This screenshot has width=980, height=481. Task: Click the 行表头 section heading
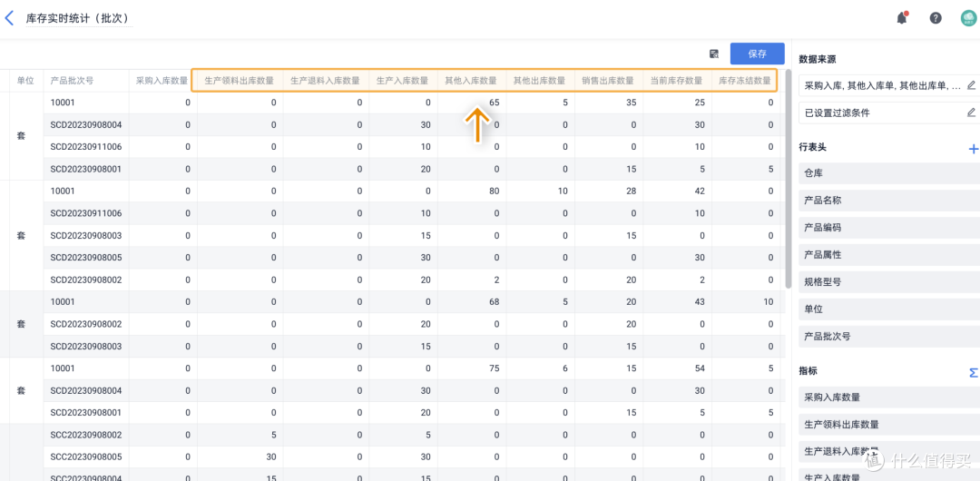(813, 148)
